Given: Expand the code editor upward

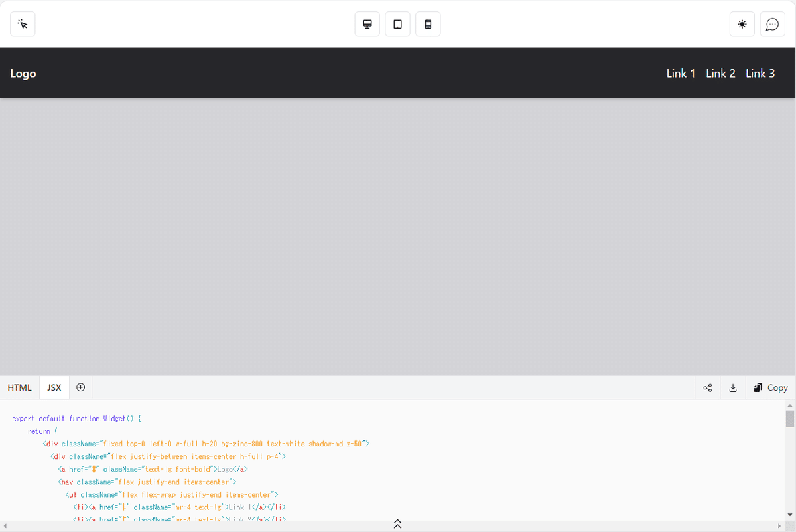Looking at the screenshot, I should click(397, 524).
